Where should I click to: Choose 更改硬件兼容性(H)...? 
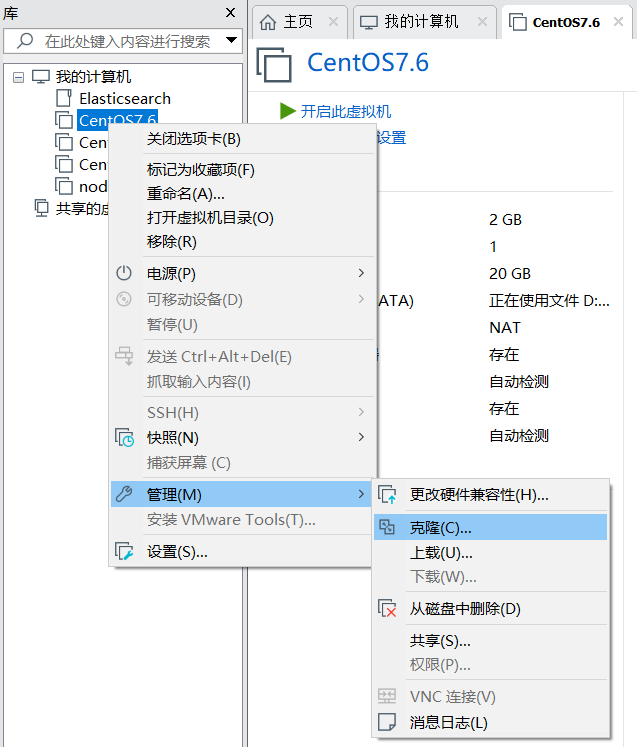(491, 495)
